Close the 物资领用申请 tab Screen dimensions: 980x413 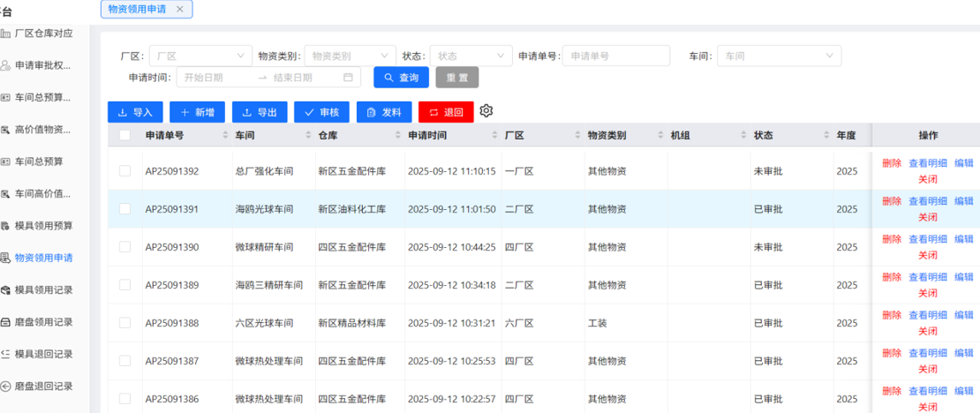(x=180, y=9)
